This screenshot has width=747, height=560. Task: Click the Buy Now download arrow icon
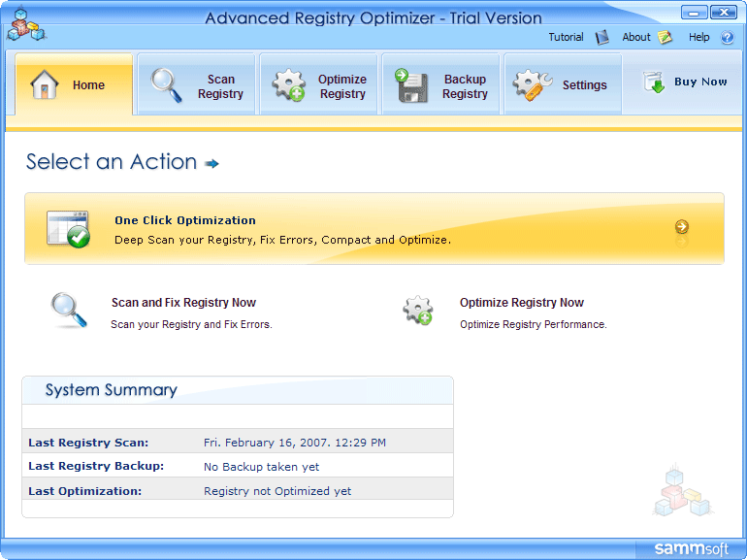pos(654,82)
